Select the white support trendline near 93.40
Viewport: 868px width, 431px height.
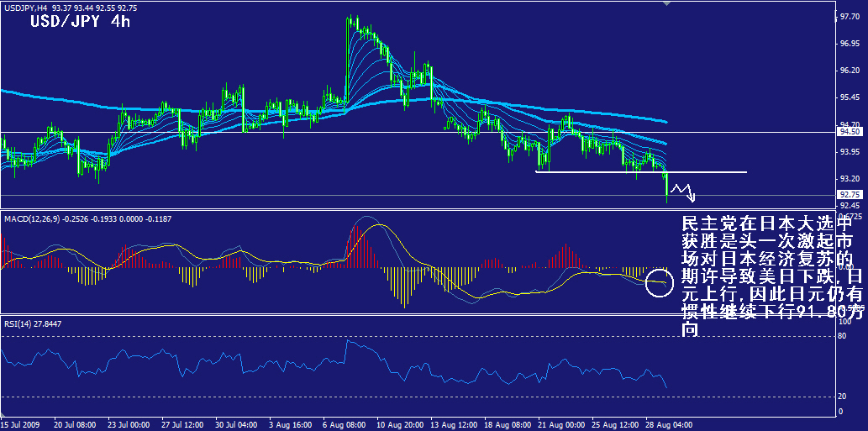pos(641,172)
